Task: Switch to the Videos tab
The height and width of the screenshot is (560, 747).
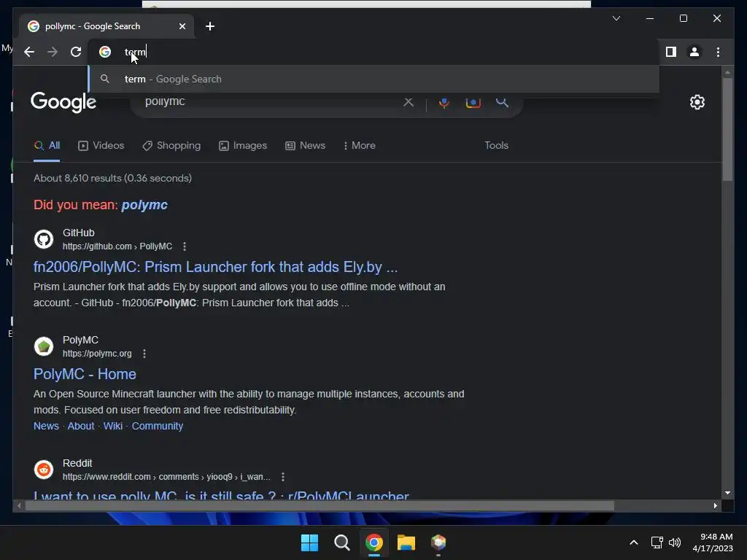Action: (101, 146)
